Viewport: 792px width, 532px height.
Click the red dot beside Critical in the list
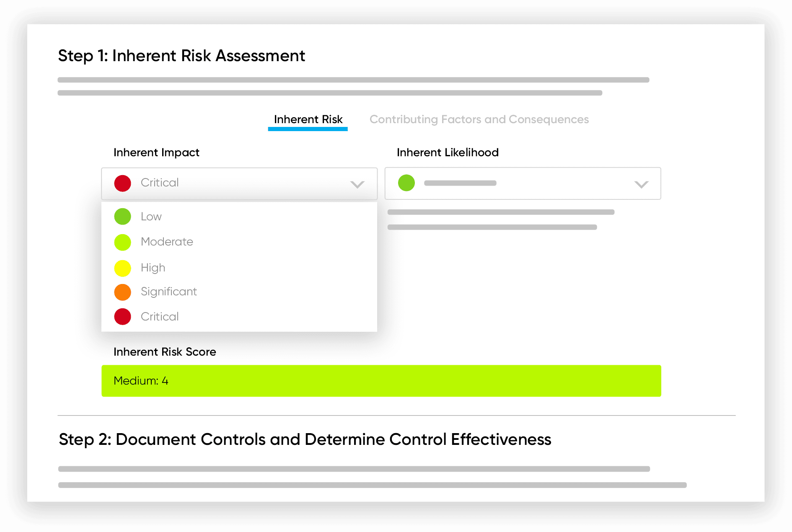[122, 317]
